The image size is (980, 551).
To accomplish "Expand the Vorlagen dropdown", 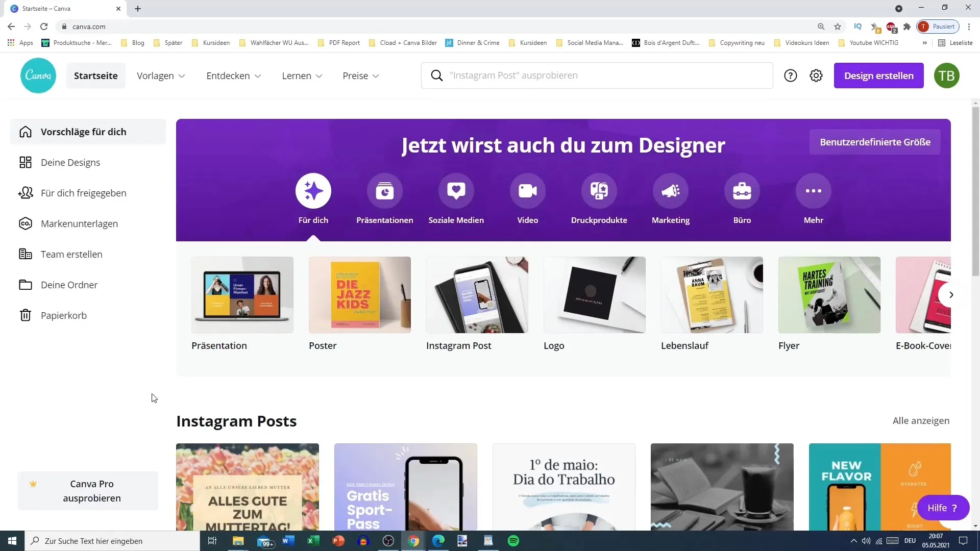I will (161, 76).
